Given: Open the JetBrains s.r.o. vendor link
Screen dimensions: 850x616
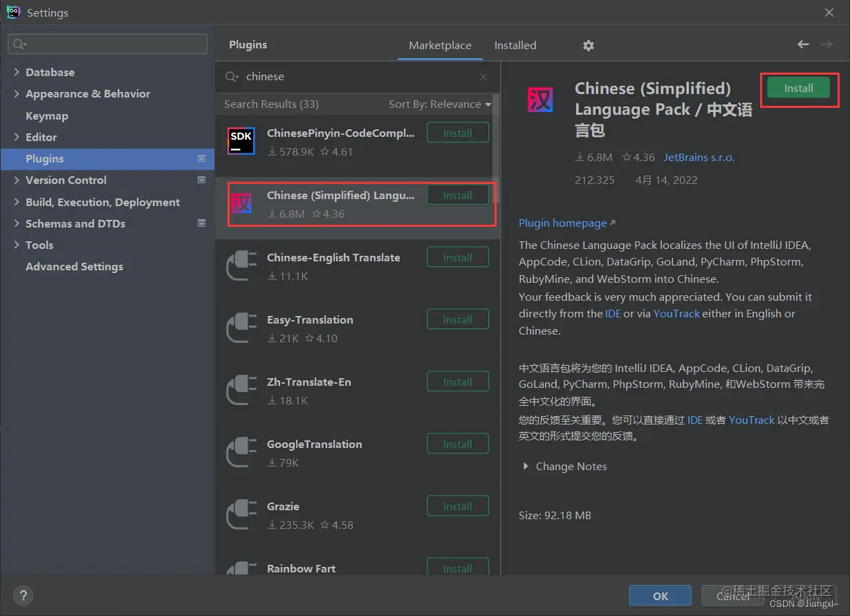Looking at the screenshot, I should [699, 157].
